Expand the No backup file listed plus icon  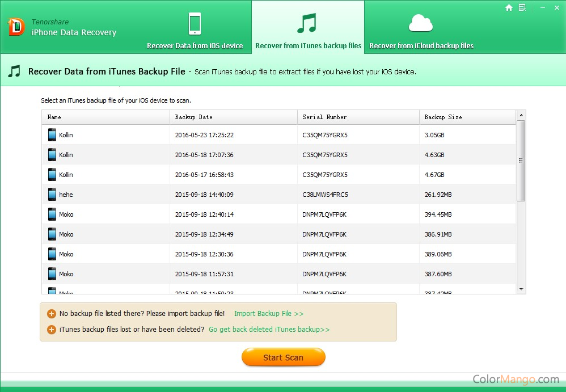52,314
